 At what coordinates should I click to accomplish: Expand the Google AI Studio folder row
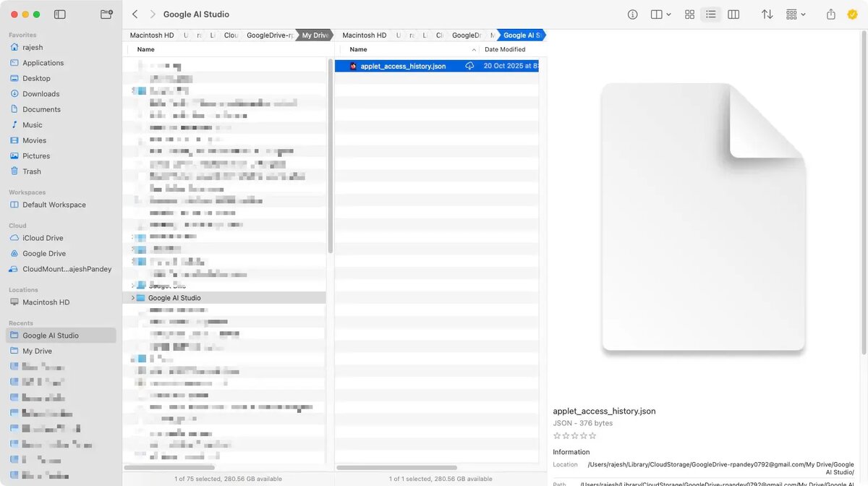tap(132, 298)
